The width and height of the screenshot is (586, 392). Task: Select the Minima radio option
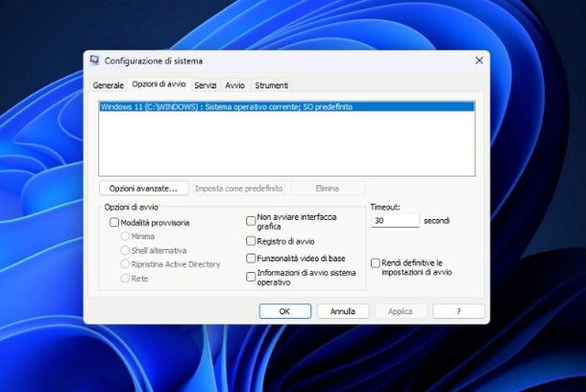pyautogui.click(x=125, y=236)
